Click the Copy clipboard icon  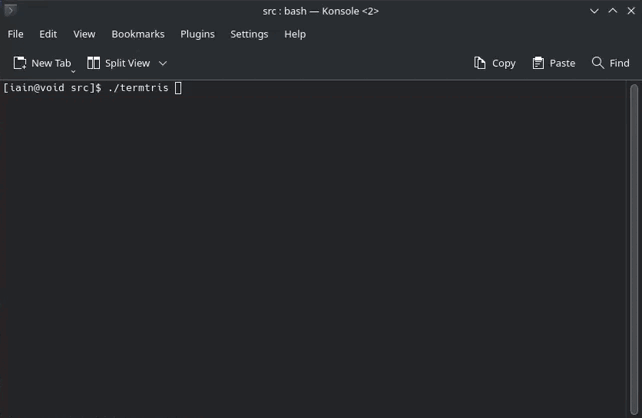(x=479, y=63)
